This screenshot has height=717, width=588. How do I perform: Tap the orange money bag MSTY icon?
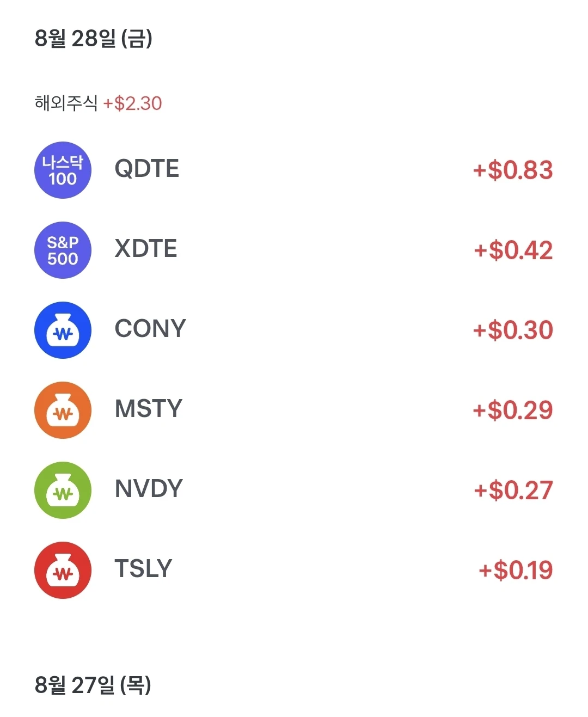[x=63, y=410]
